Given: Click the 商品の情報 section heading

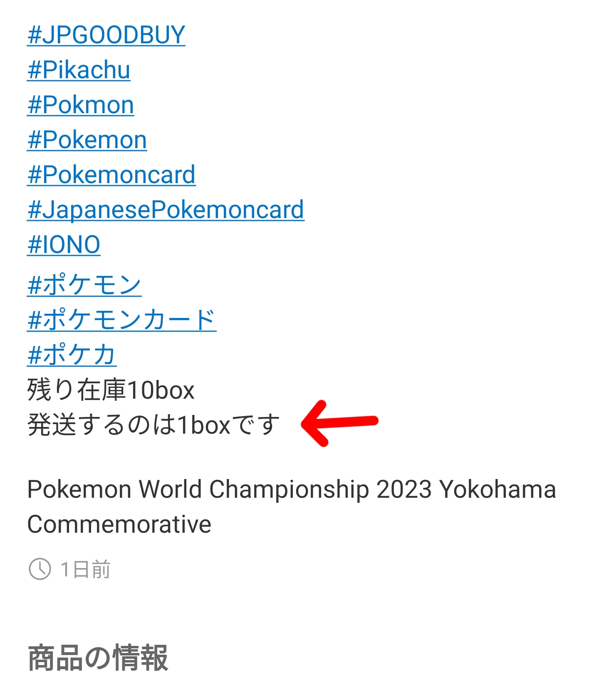Looking at the screenshot, I should coord(98,658).
